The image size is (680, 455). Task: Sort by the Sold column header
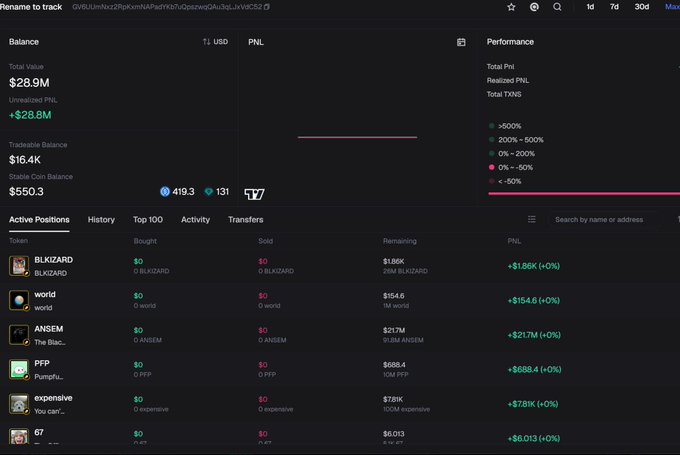point(265,241)
